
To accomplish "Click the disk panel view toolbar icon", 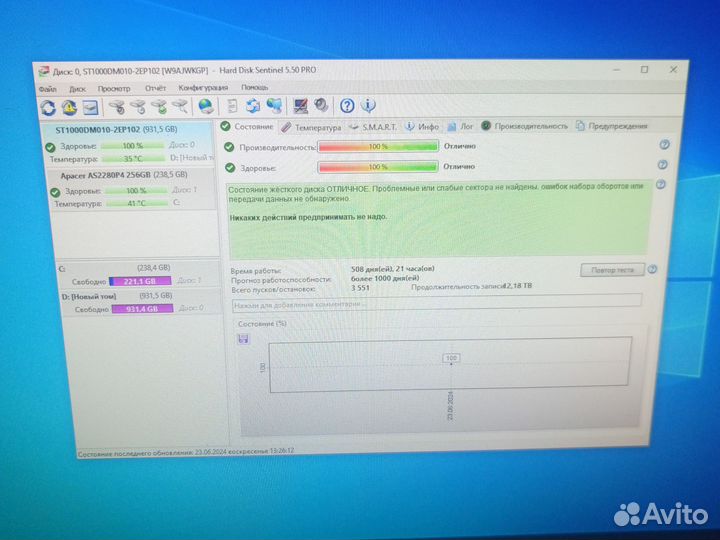I will [90, 107].
